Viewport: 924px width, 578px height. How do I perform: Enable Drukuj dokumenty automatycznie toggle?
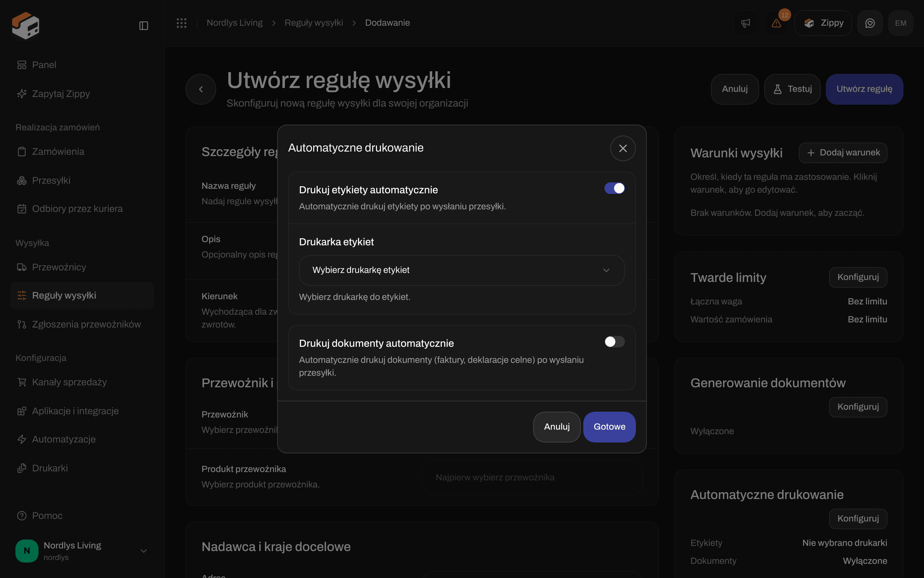coord(614,342)
